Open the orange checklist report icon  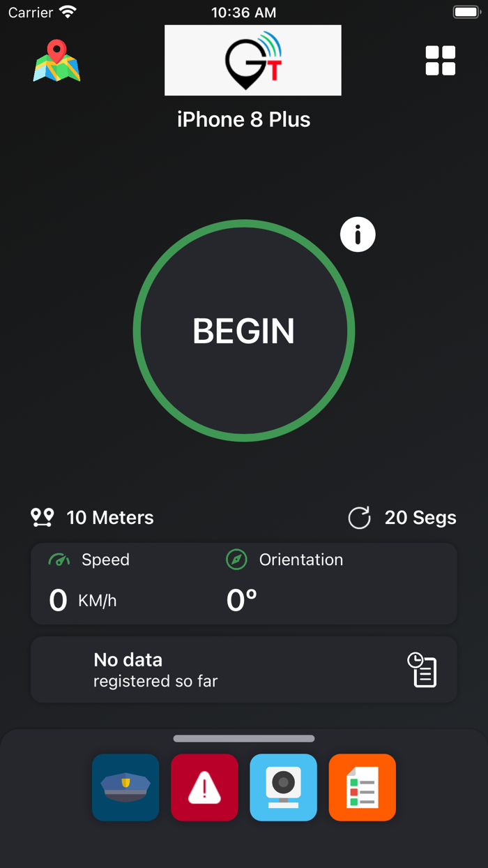(363, 787)
